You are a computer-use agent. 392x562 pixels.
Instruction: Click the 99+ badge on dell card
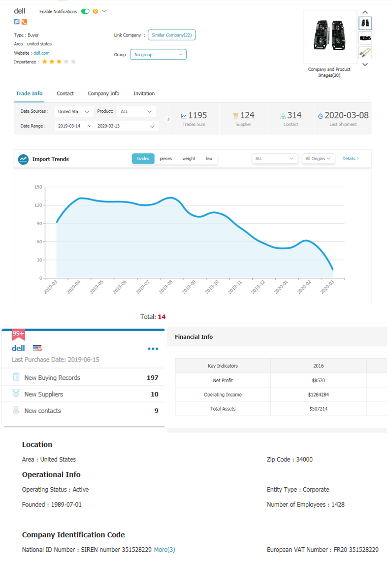[x=18, y=334]
